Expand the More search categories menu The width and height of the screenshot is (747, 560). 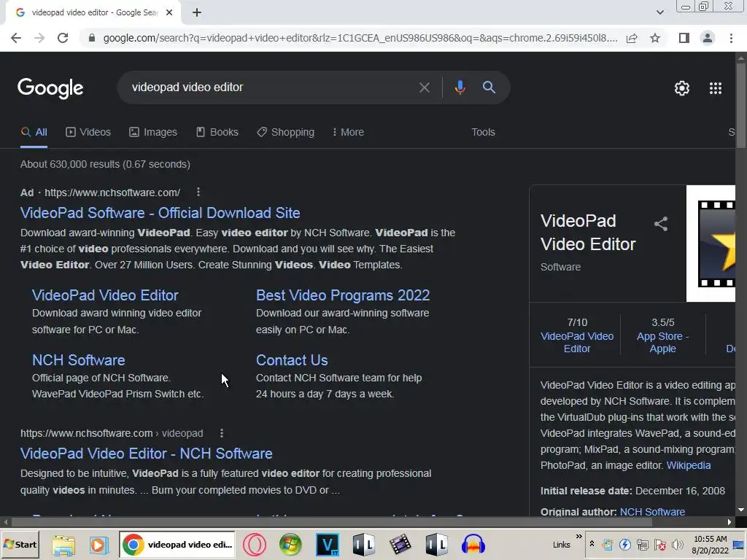(x=348, y=133)
